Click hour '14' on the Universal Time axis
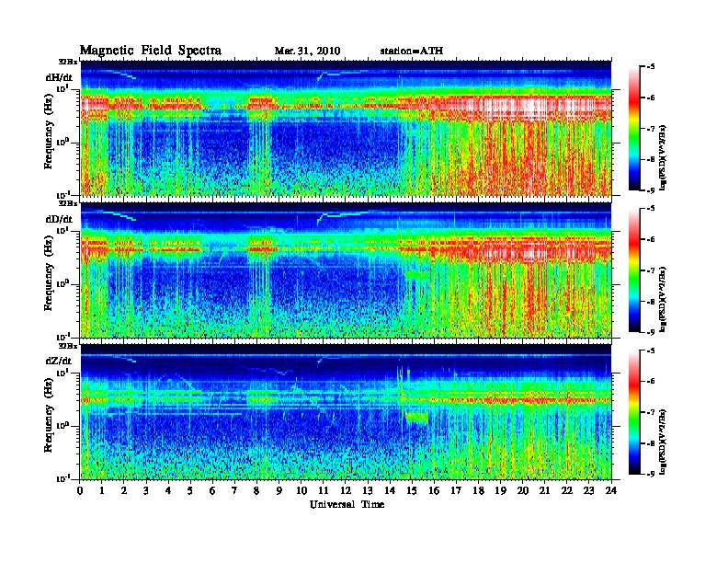The height and width of the screenshot is (563, 728). tap(390, 491)
